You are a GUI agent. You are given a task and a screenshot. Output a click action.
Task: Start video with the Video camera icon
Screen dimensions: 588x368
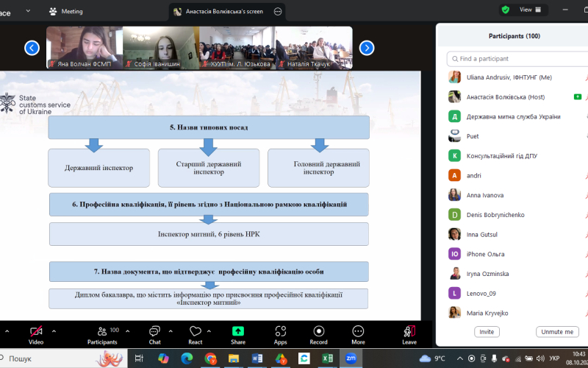pos(35,331)
